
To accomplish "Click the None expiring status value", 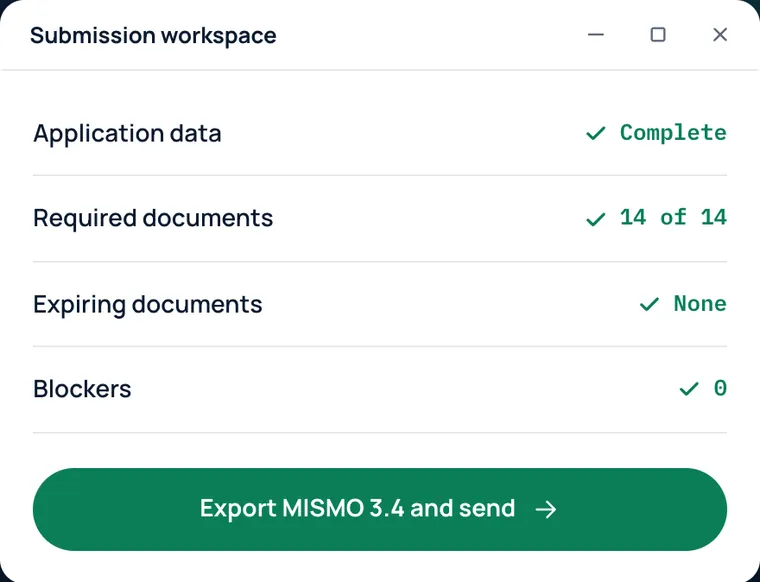I will (x=700, y=304).
